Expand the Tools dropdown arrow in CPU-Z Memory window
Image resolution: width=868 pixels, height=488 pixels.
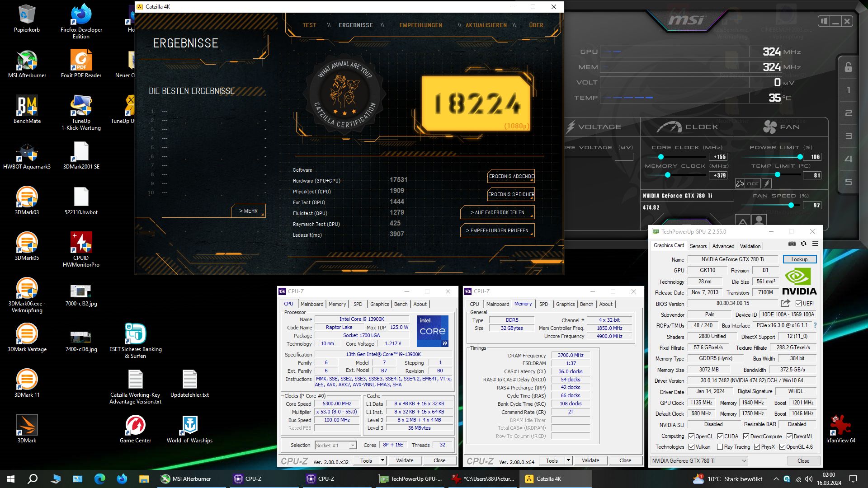[x=568, y=460]
